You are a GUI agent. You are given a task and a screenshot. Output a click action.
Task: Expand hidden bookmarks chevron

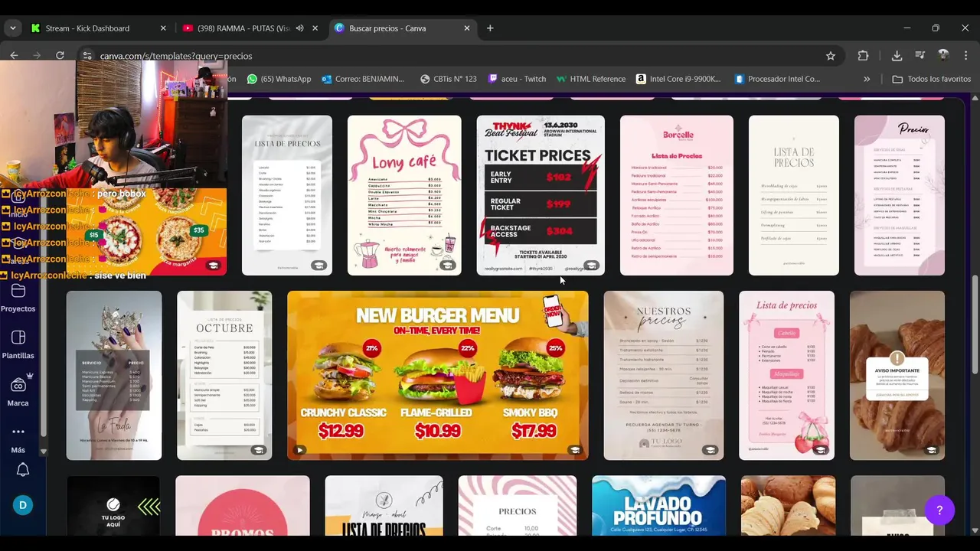(867, 79)
